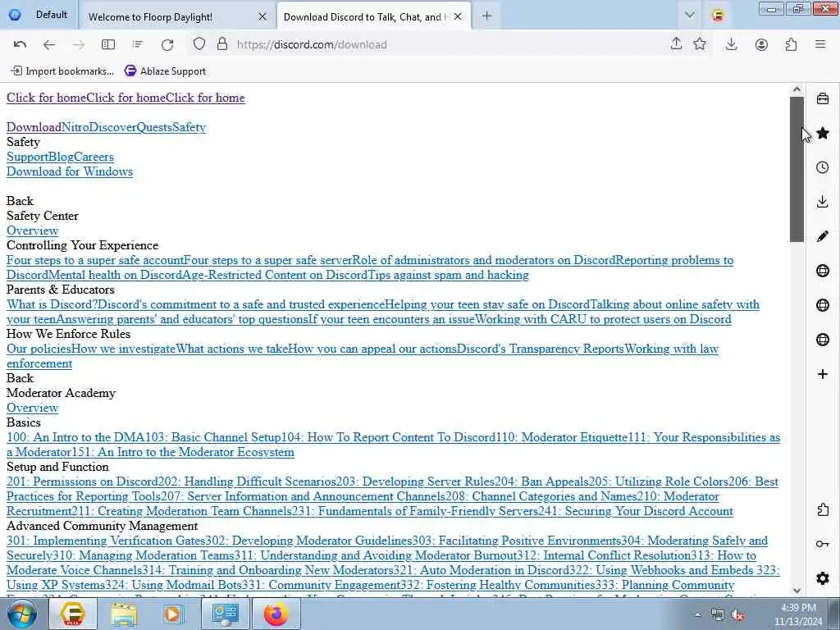The width and height of the screenshot is (840, 630).
Task: Open the Firefox icon in the taskbar
Action: [x=276, y=614]
